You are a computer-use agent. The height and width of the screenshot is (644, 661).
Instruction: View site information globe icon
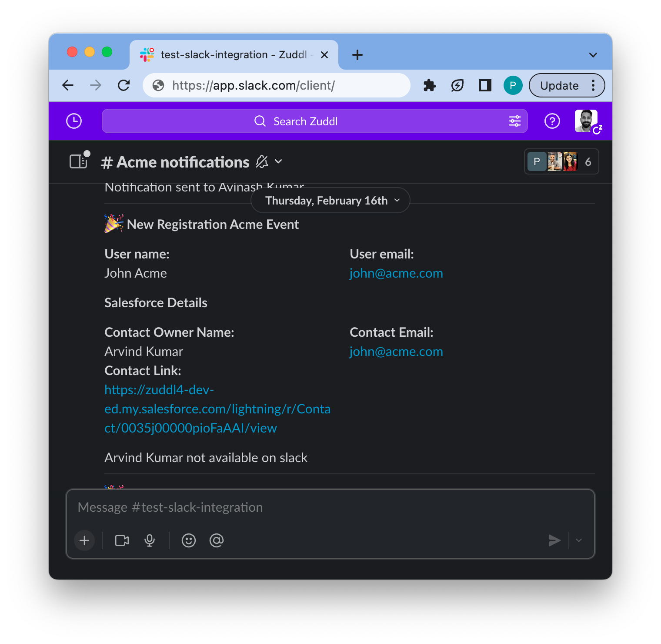click(158, 85)
